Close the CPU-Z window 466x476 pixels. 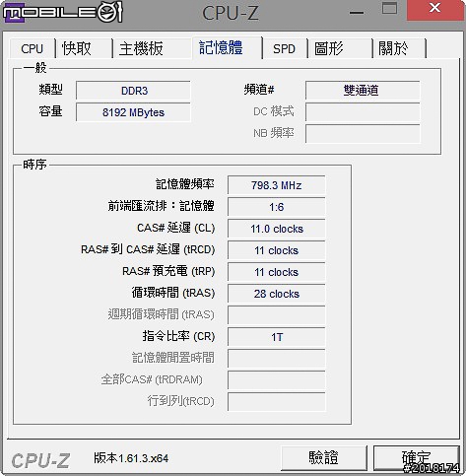[x=435, y=10]
